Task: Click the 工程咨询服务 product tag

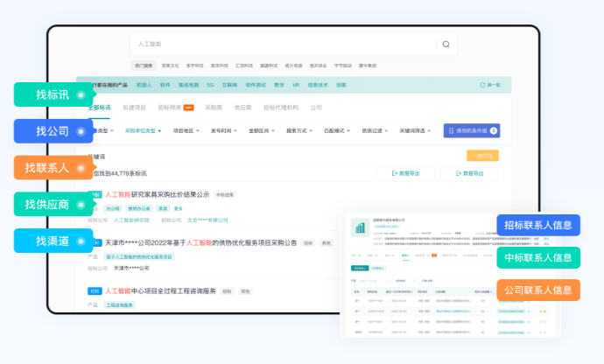Action: coord(119,304)
